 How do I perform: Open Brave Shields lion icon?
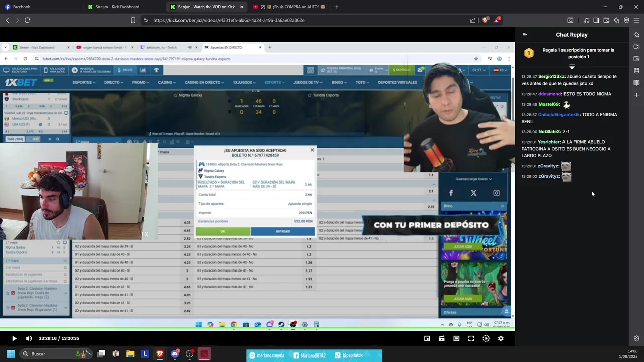[485, 20]
